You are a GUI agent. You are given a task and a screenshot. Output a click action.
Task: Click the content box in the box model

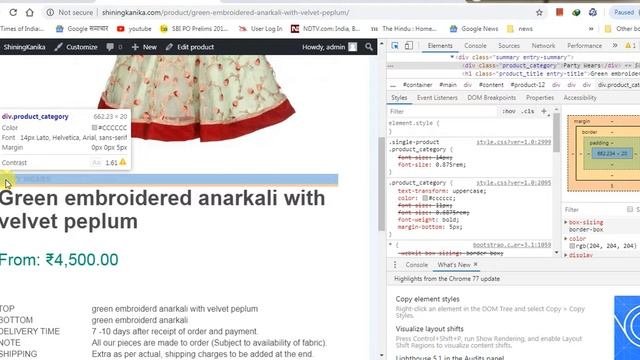(x=612, y=154)
